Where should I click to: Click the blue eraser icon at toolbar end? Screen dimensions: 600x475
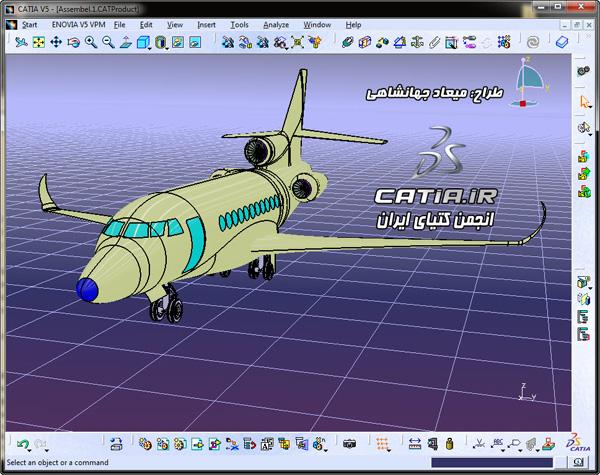[562, 42]
